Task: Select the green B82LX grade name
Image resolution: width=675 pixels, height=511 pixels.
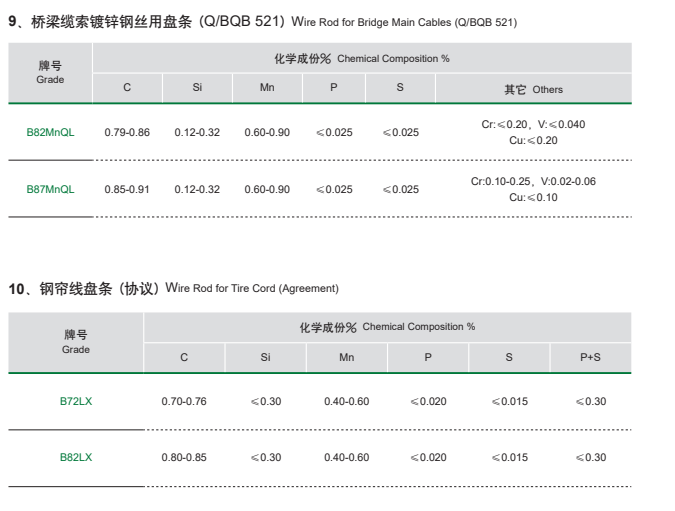Action: coord(76,457)
